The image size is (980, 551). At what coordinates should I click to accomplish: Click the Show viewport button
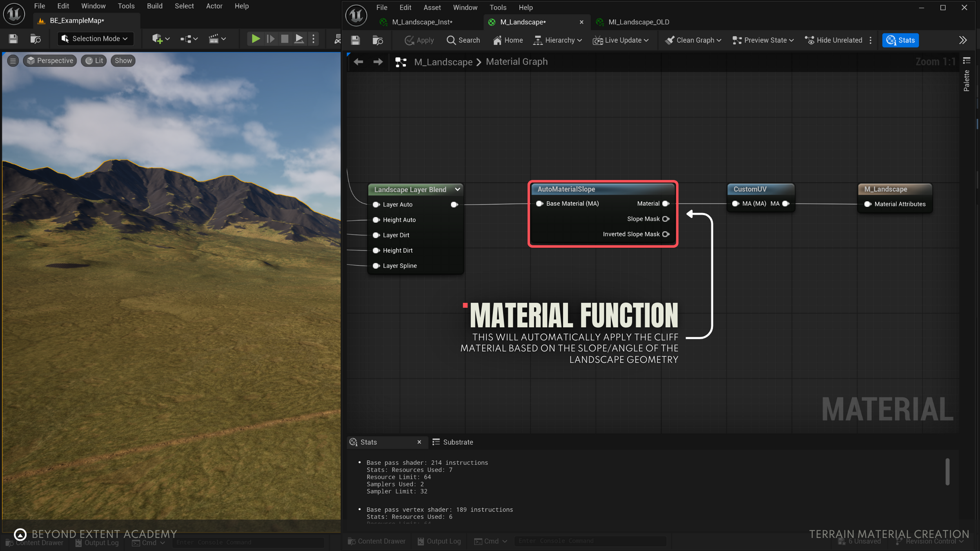click(x=123, y=61)
